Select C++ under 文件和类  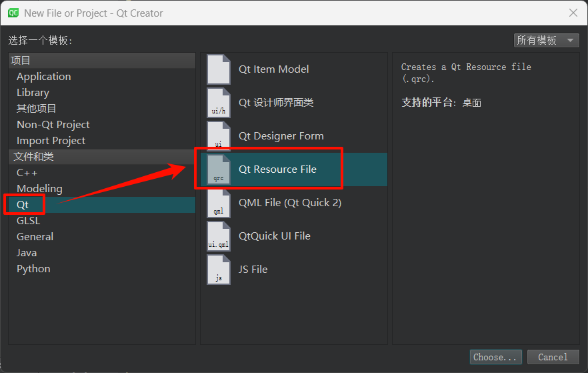pos(27,173)
